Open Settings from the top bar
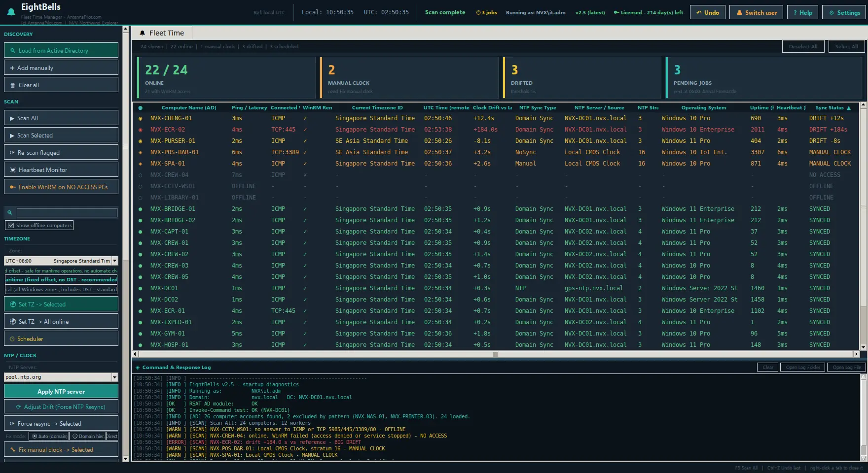 [x=844, y=12]
